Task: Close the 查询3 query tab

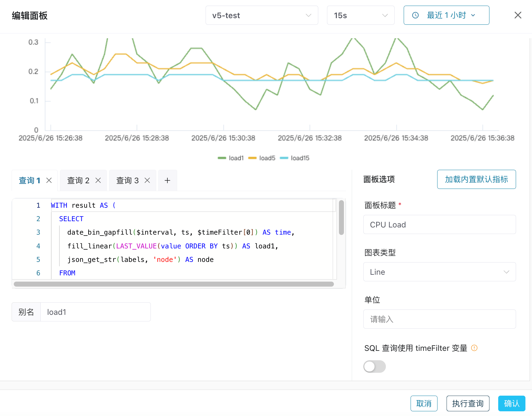Action: [147, 180]
